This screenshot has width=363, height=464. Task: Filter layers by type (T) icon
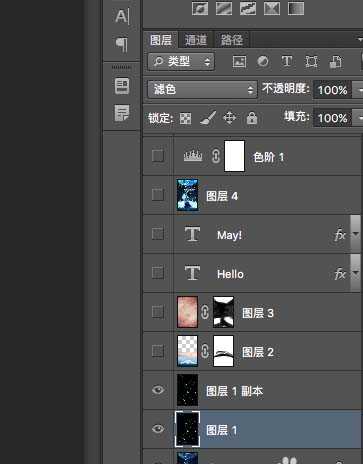pos(287,62)
